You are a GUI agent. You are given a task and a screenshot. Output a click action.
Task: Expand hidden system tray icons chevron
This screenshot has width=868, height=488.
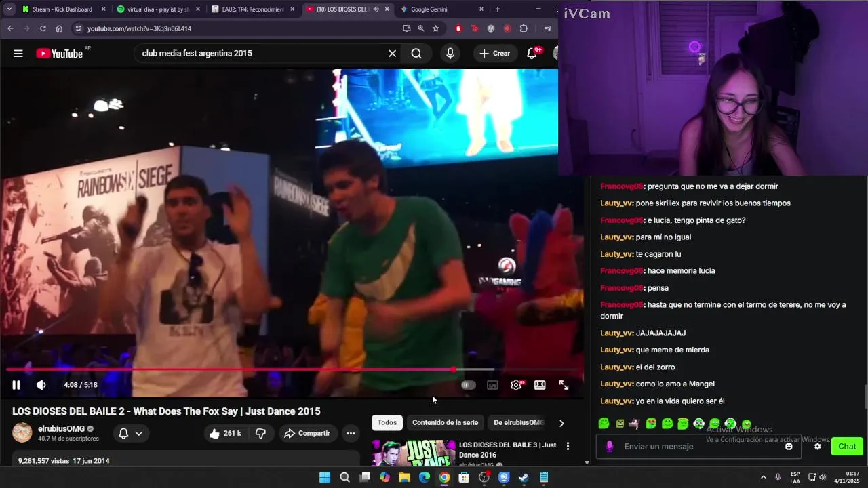pos(764,478)
